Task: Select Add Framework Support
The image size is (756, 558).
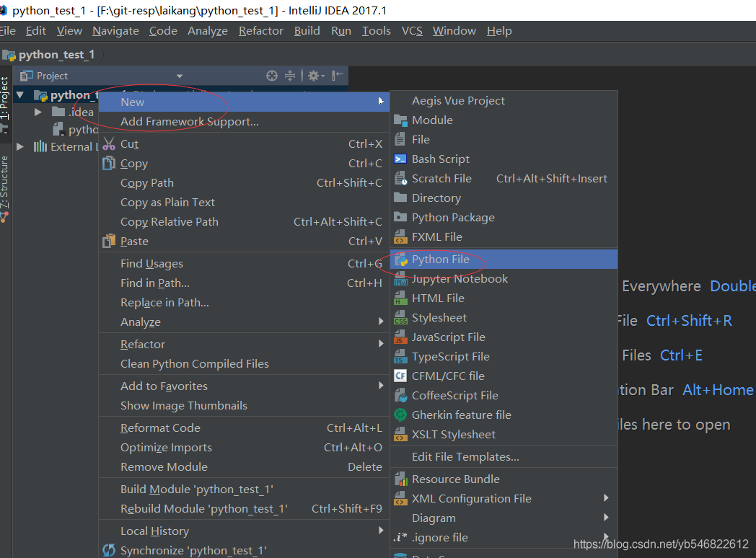Action: [244, 121]
